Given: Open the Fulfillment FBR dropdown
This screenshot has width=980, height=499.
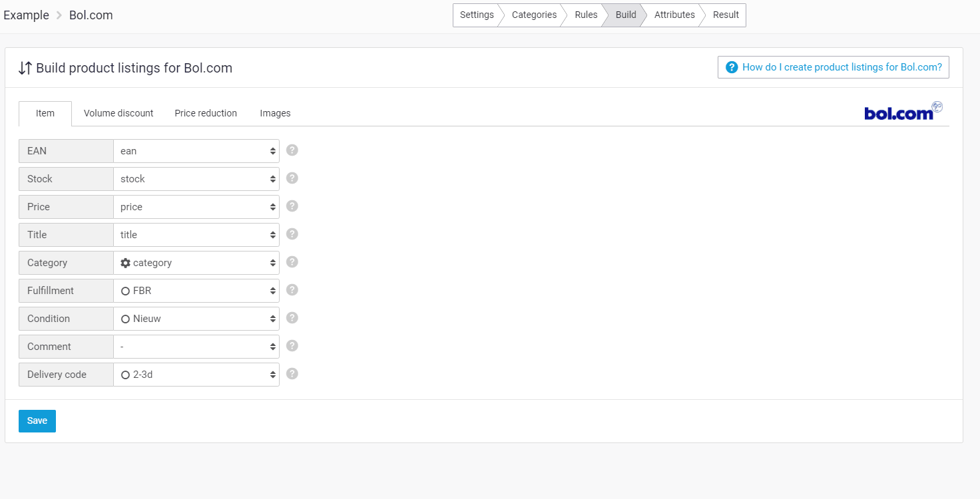Looking at the screenshot, I should [196, 291].
